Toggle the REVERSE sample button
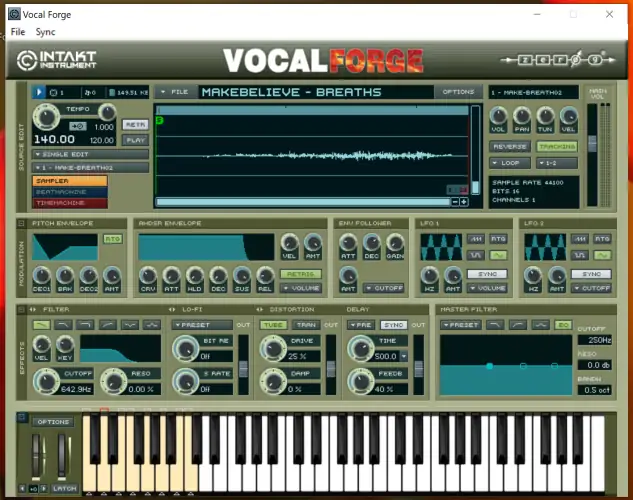Image resolution: width=633 pixels, height=500 pixels. pyautogui.click(x=510, y=146)
